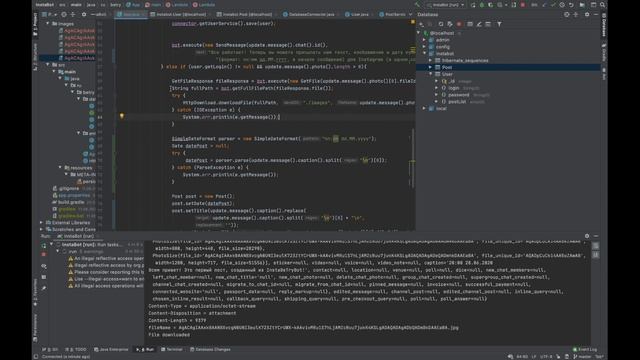Click the undo arrow icon in top toolbar
Screen dimensions: 640x360
coord(571,5)
